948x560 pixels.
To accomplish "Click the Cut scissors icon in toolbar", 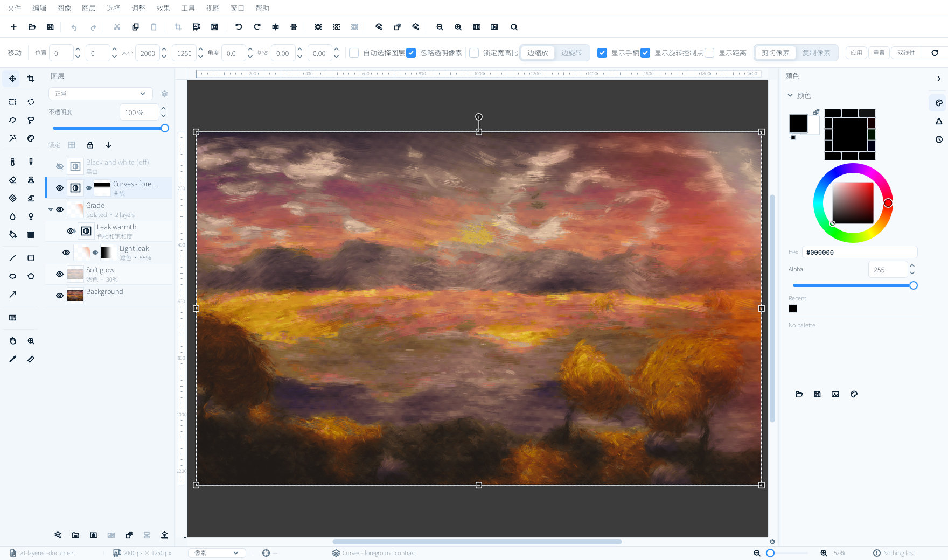I will [117, 27].
